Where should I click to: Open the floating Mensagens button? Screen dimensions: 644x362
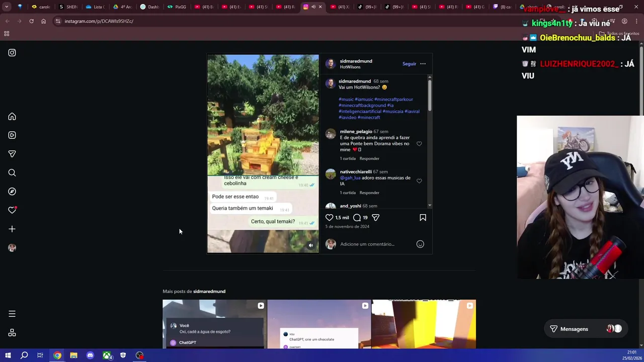click(586, 329)
